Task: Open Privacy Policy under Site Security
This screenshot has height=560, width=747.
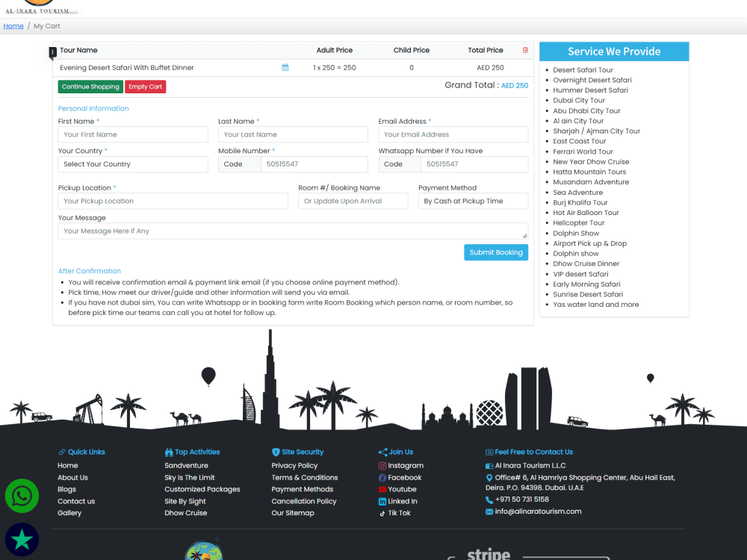Action: [294, 465]
